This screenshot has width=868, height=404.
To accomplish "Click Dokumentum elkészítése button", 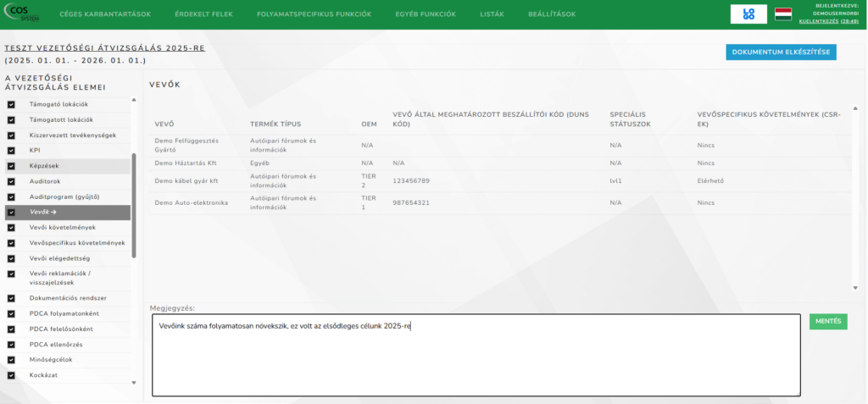I will [x=781, y=52].
